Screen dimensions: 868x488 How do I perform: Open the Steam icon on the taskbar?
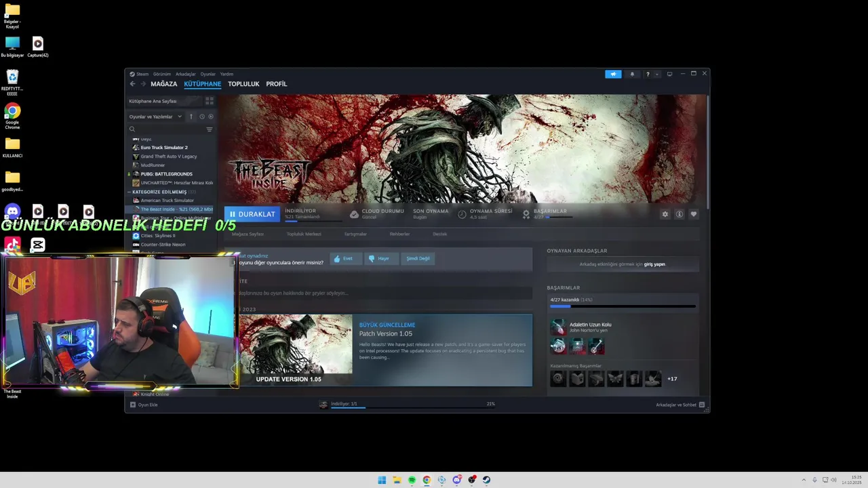tap(486, 480)
